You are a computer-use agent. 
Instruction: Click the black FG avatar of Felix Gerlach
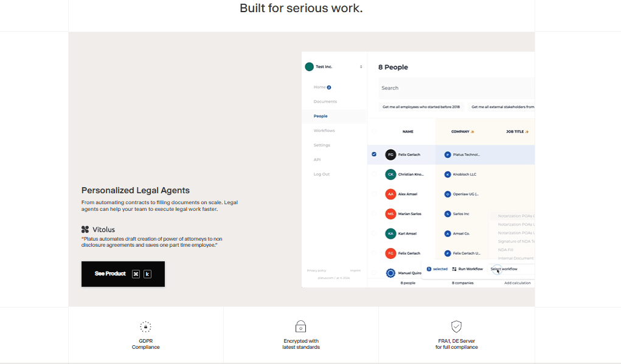[x=390, y=155]
